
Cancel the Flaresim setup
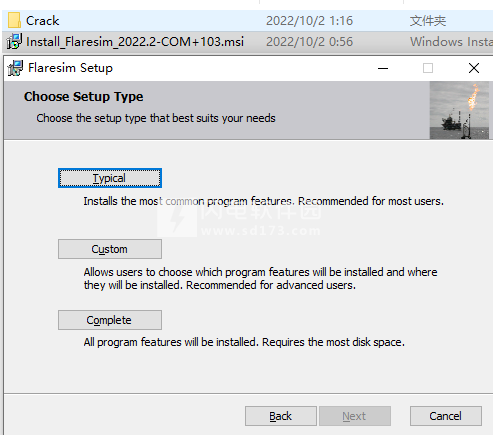point(446,416)
